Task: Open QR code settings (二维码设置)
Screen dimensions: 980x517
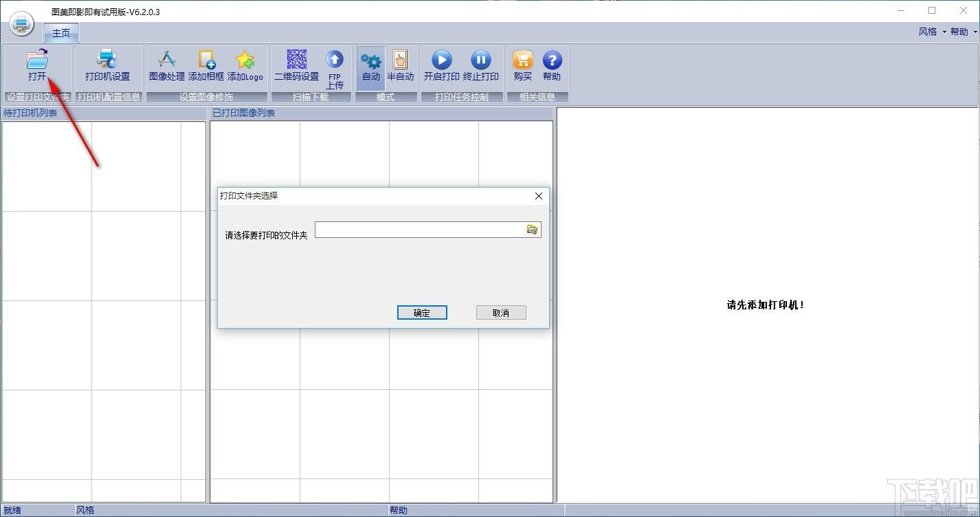Action: [x=296, y=60]
